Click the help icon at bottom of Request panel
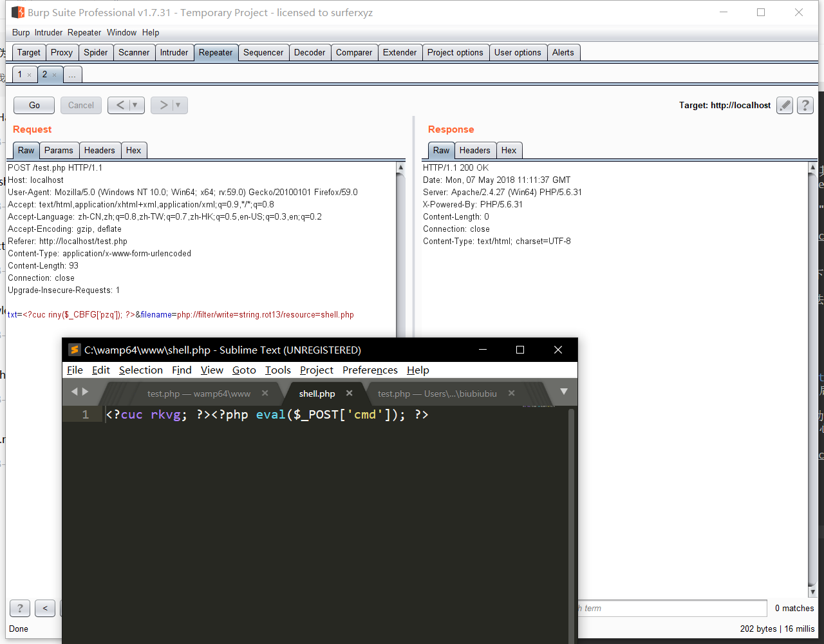 point(20,608)
